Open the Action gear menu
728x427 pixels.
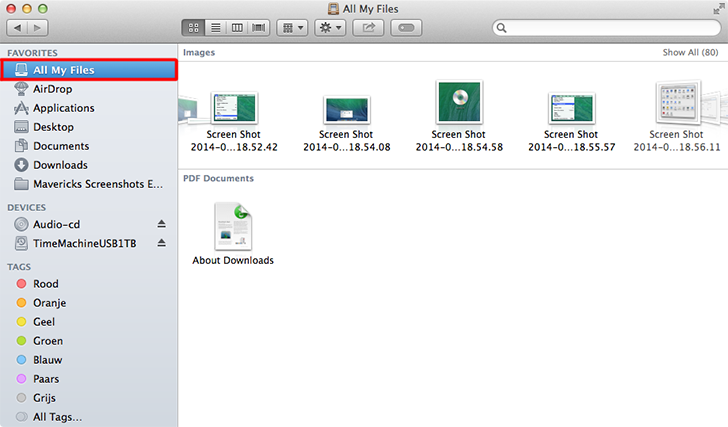pos(330,28)
